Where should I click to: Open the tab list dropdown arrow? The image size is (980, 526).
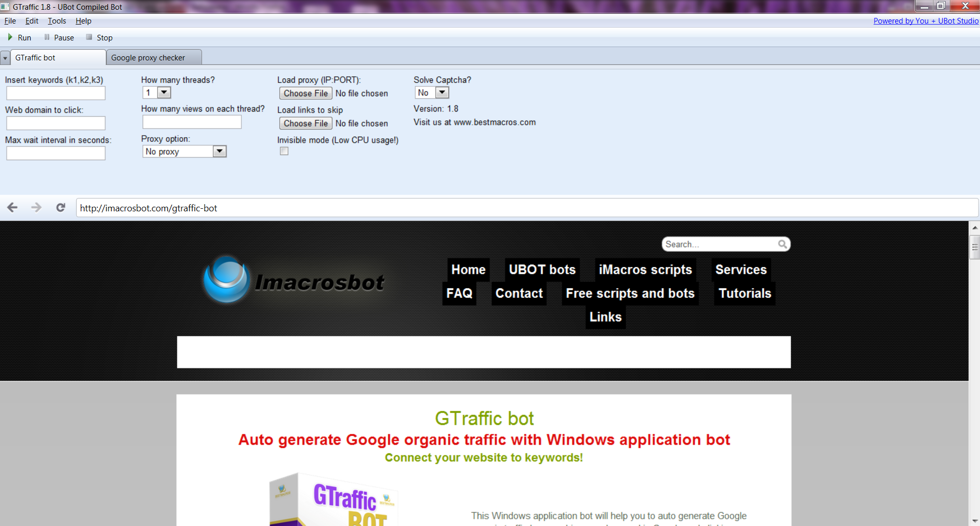[5, 58]
